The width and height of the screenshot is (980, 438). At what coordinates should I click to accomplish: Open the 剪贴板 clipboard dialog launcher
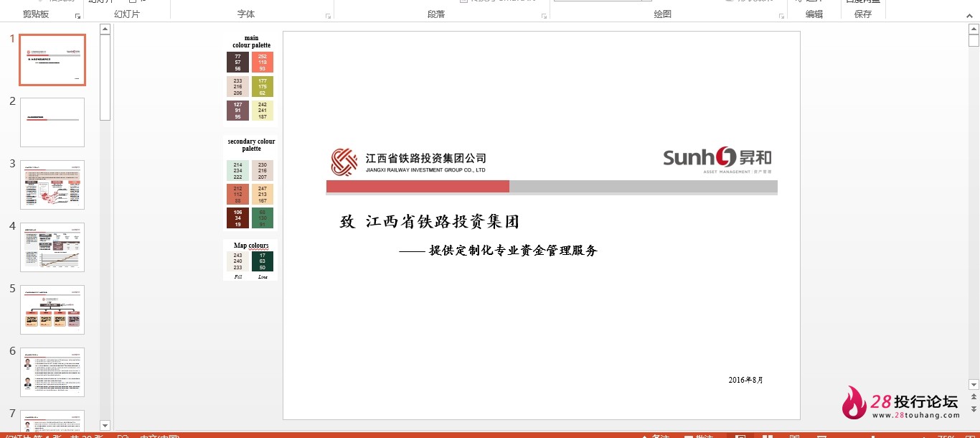77,16
